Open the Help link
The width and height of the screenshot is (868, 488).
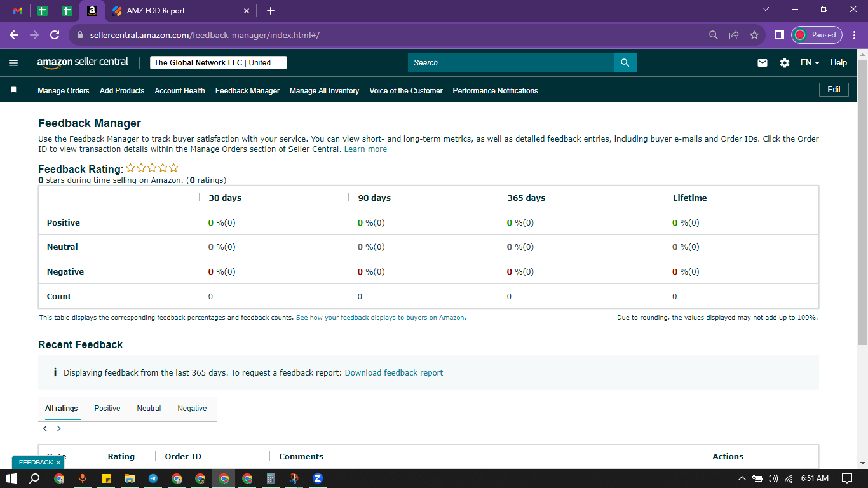[839, 63]
